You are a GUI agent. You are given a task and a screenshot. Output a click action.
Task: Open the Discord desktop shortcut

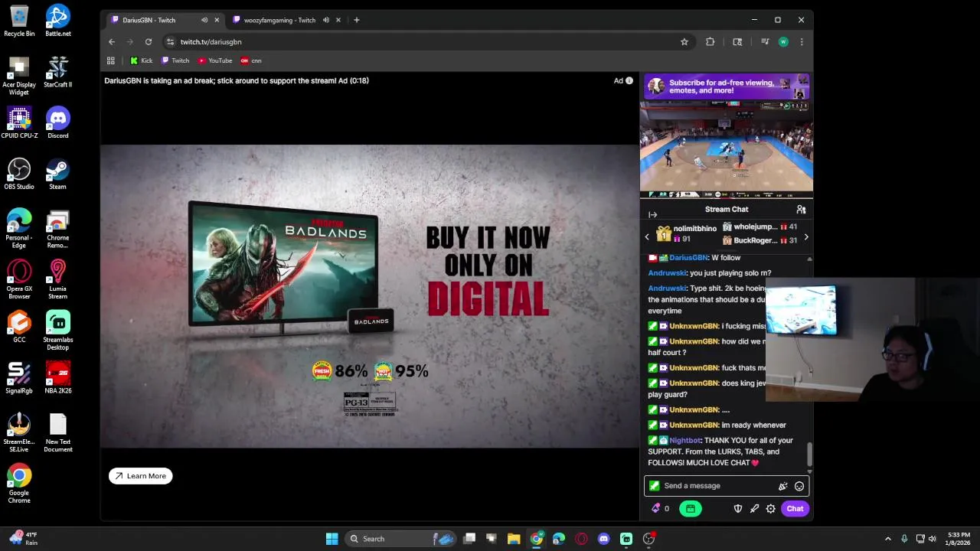pos(57,122)
